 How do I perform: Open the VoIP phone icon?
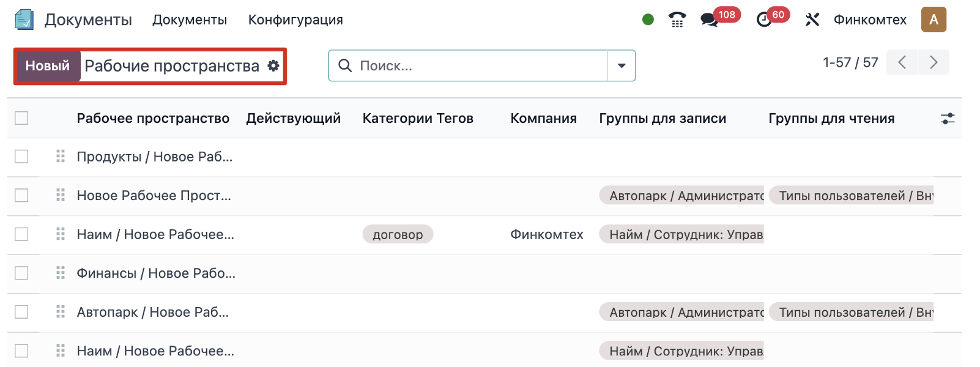pyautogui.click(x=677, y=20)
